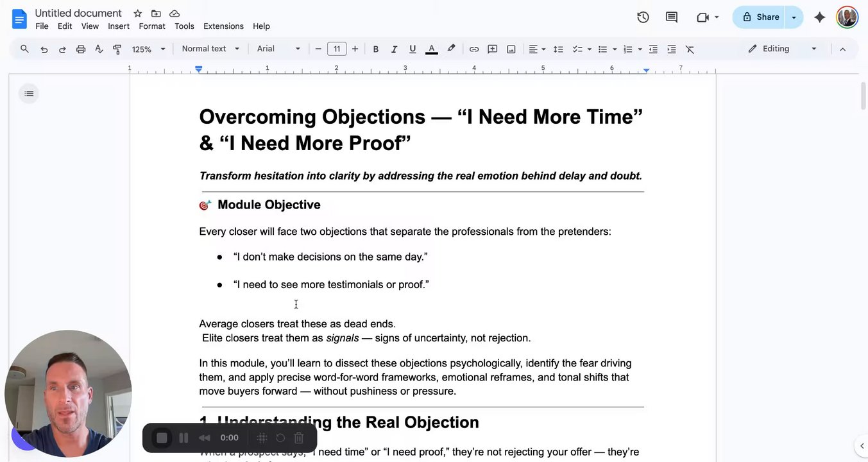Click the Clear formatting icon

click(x=690, y=49)
